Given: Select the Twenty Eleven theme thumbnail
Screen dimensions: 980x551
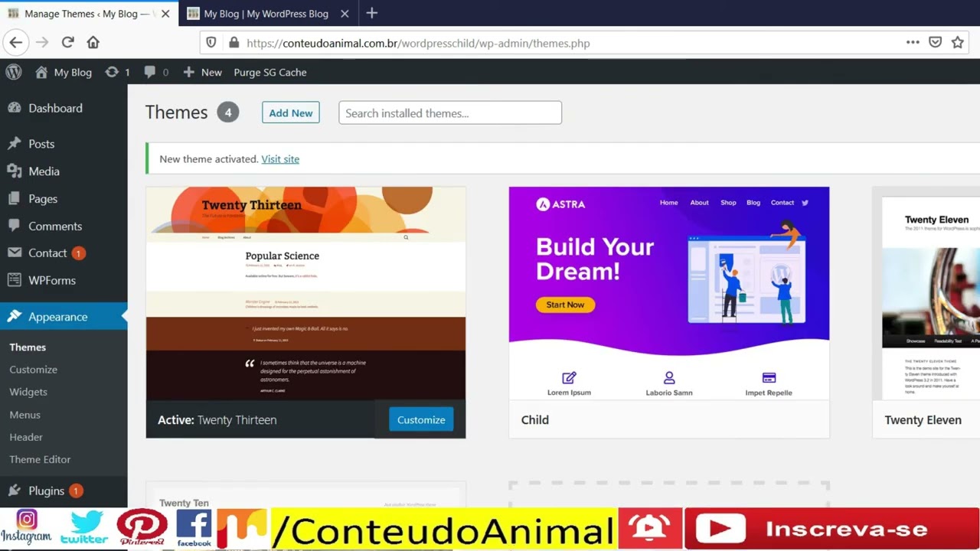Looking at the screenshot, I should [926, 293].
